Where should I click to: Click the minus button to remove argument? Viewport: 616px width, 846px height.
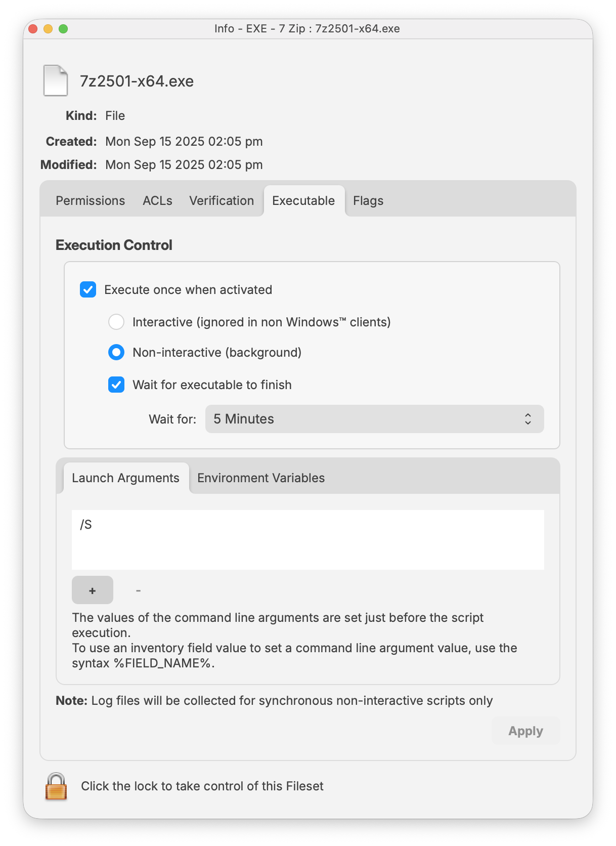tap(138, 590)
